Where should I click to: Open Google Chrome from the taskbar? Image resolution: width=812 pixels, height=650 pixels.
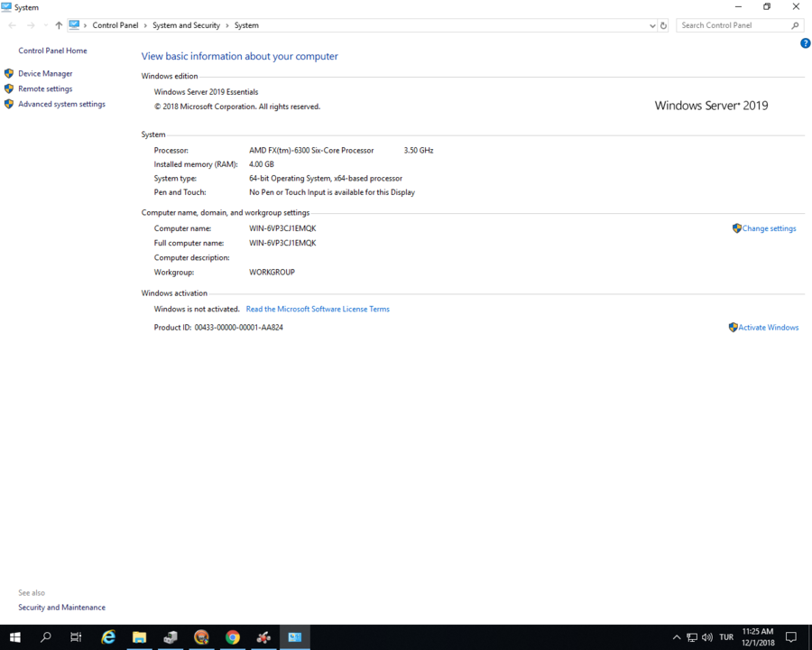coord(233,637)
